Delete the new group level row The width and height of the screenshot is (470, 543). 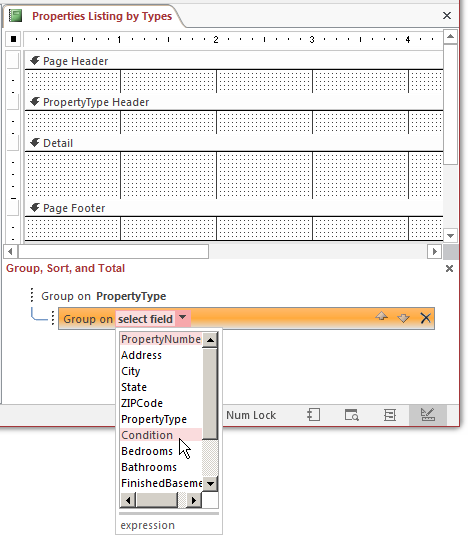point(425,318)
